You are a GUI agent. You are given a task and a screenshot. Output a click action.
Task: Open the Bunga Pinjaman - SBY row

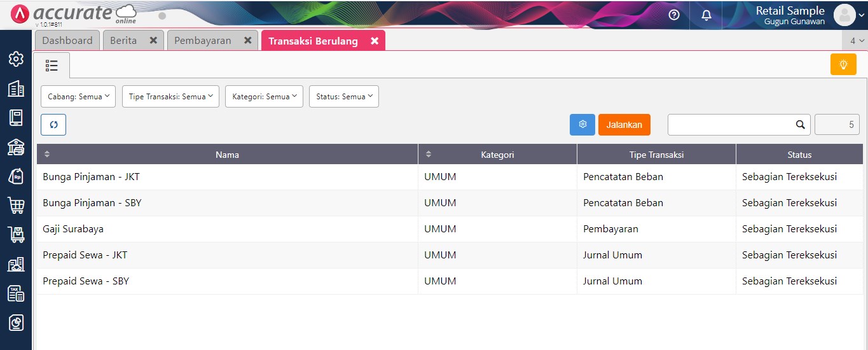pos(450,203)
